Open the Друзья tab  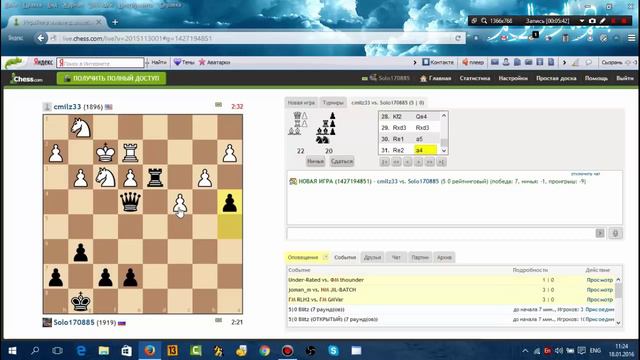(x=372, y=257)
